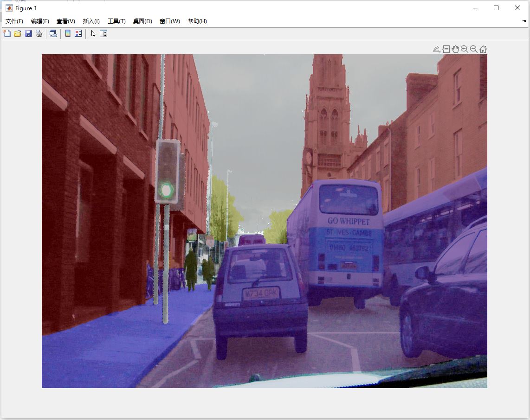530x420 pixels.
Task: Click the MATLAB logo in the title bar
Action: (9, 8)
